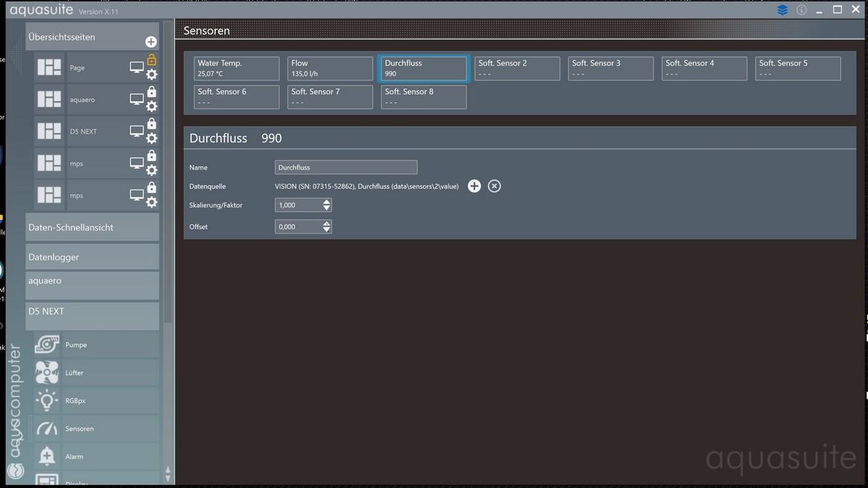Open the partially visible Display icon
This screenshot has height=488, width=868.
pyautogui.click(x=48, y=480)
